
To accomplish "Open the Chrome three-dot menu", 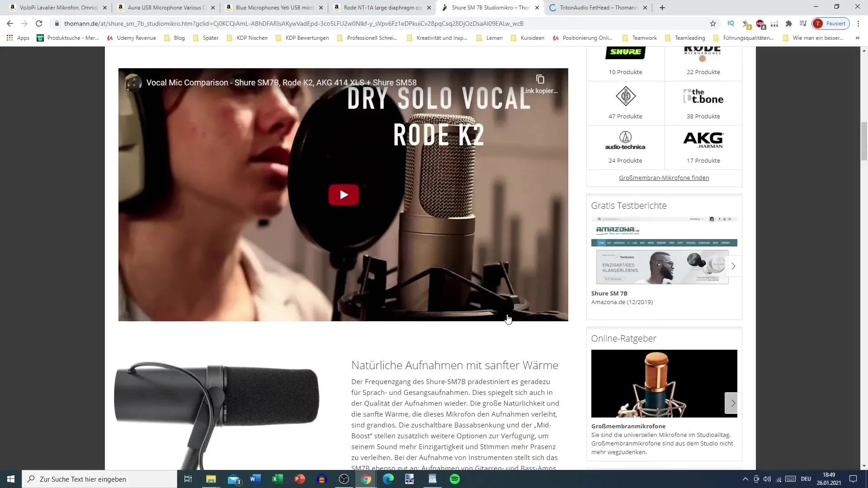I will click(858, 23).
